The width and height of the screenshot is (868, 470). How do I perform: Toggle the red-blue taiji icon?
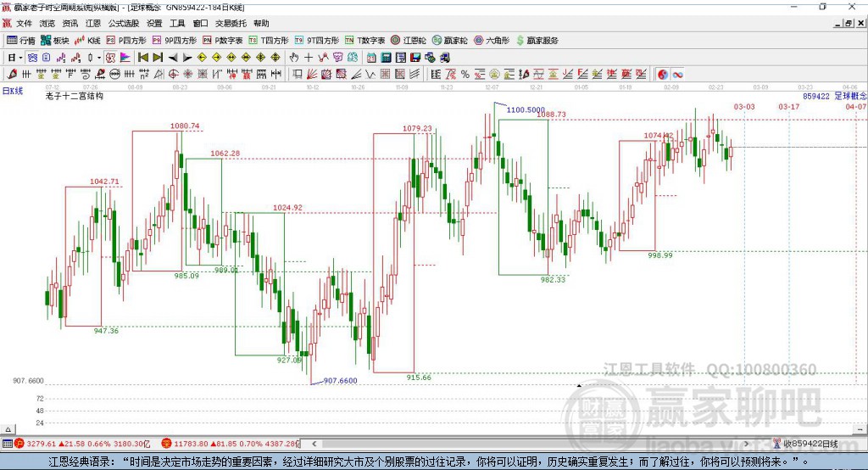[663, 74]
